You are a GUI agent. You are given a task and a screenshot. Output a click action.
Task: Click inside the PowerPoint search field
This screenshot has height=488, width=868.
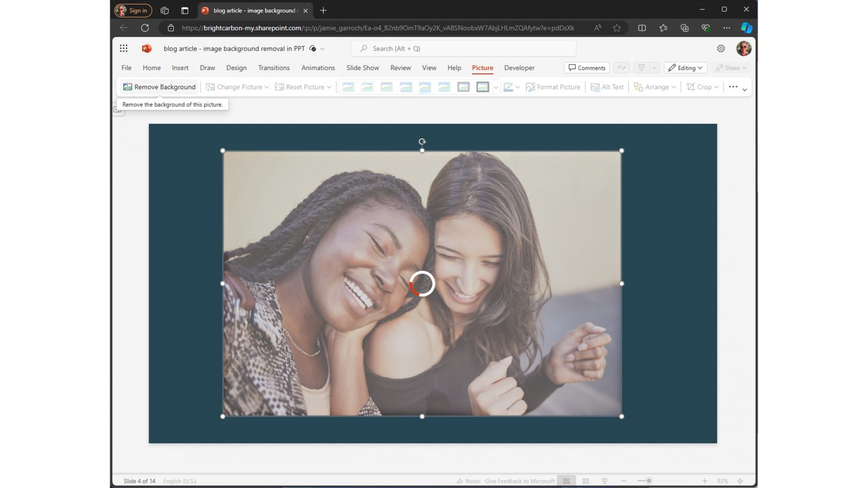[463, 49]
